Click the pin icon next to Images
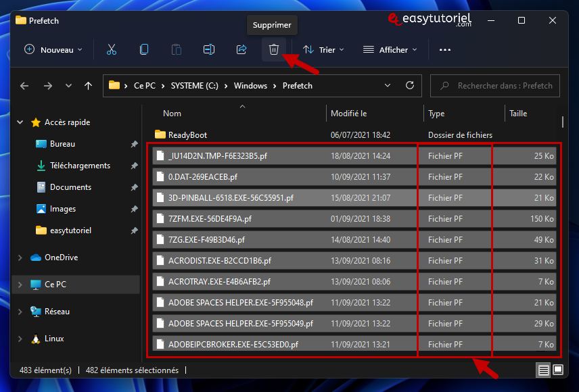 pos(134,209)
